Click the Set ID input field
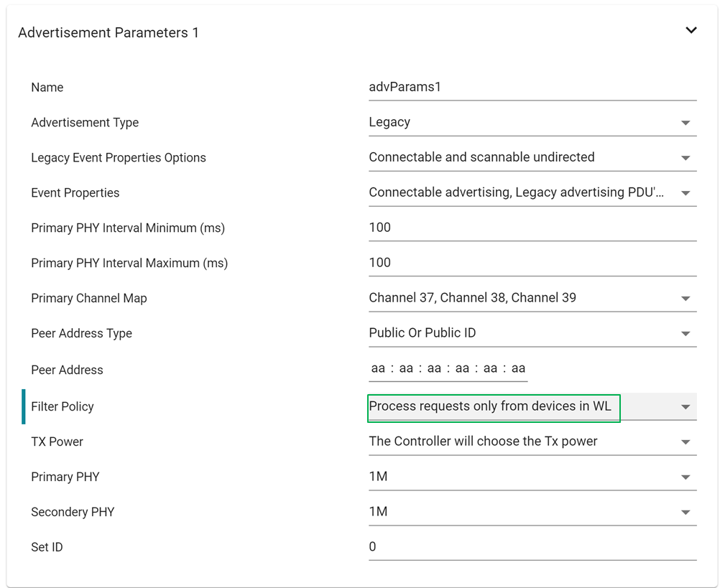This screenshot has height=588, width=725. (x=532, y=547)
